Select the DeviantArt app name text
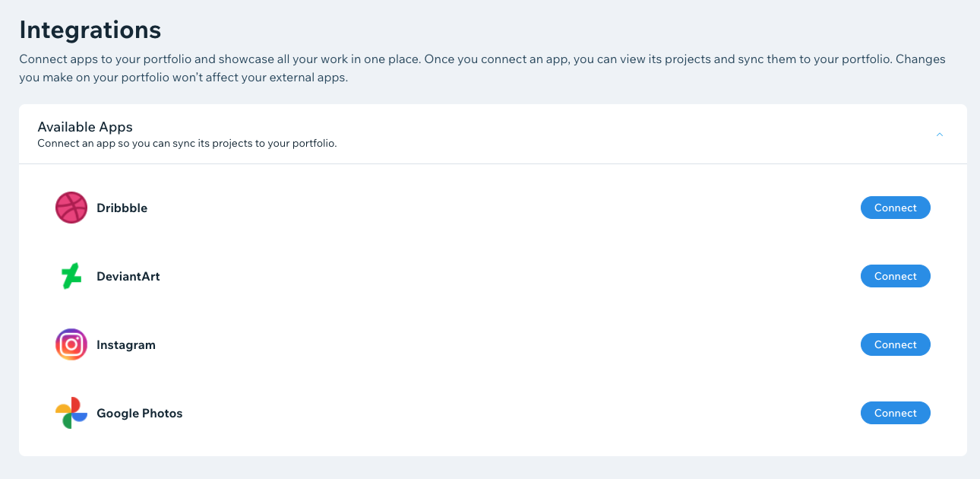Viewport: 980px width, 479px height. (128, 276)
